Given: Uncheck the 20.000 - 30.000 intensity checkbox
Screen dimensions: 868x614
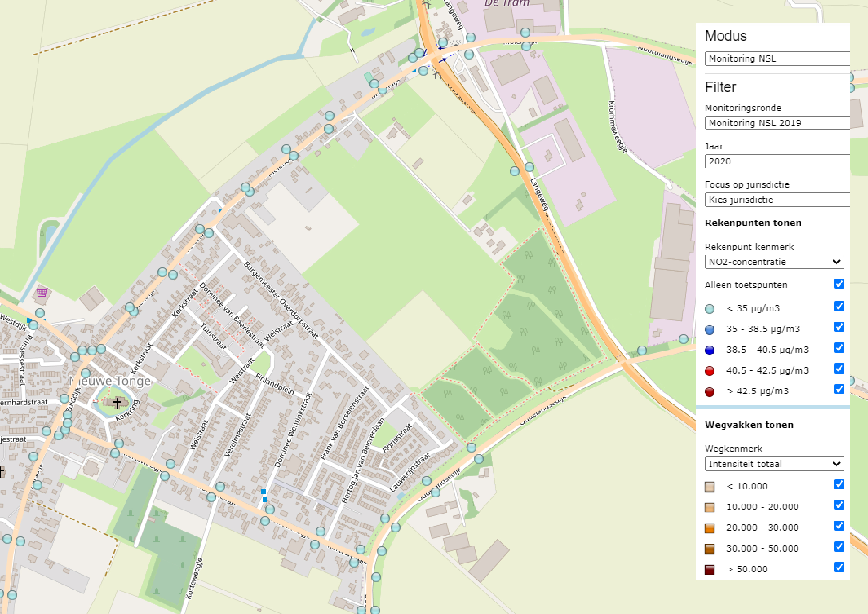Looking at the screenshot, I should coord(839,526).
